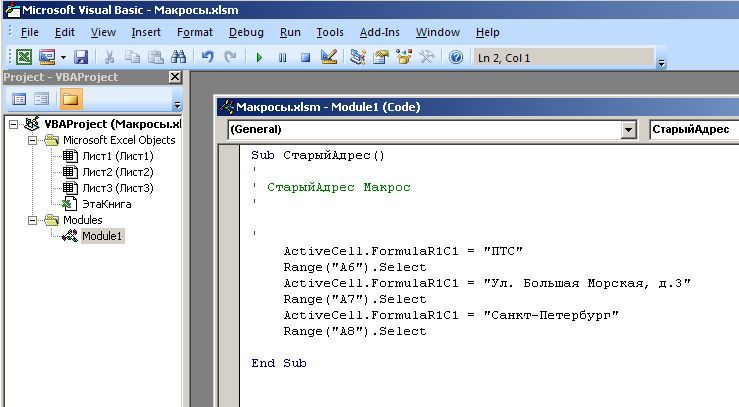The height and width of the screenshot is (407, 739).
Task: Click the Sub СтарыйАдрес() code line
Action: coord(318,155)
